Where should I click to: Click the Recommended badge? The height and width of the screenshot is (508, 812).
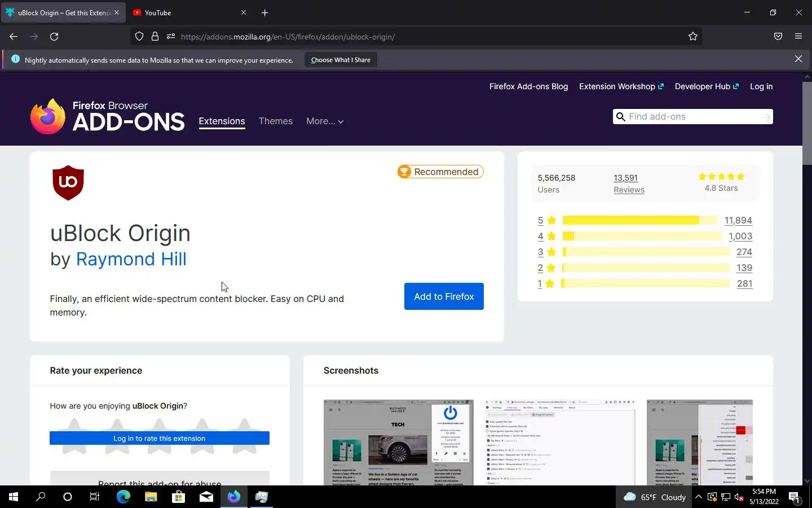440,172
